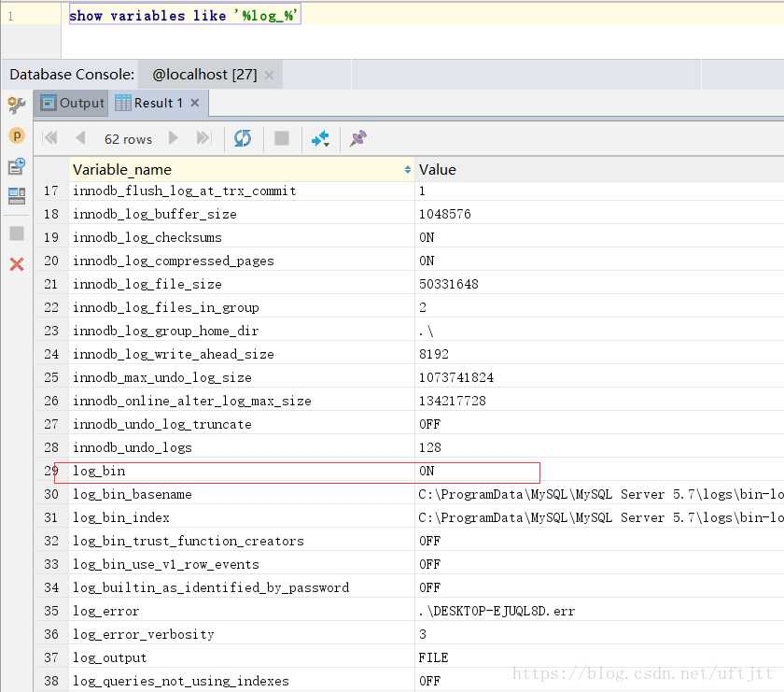Reload the result page
This screenshot has width=784, height=692.
point(243,138)
